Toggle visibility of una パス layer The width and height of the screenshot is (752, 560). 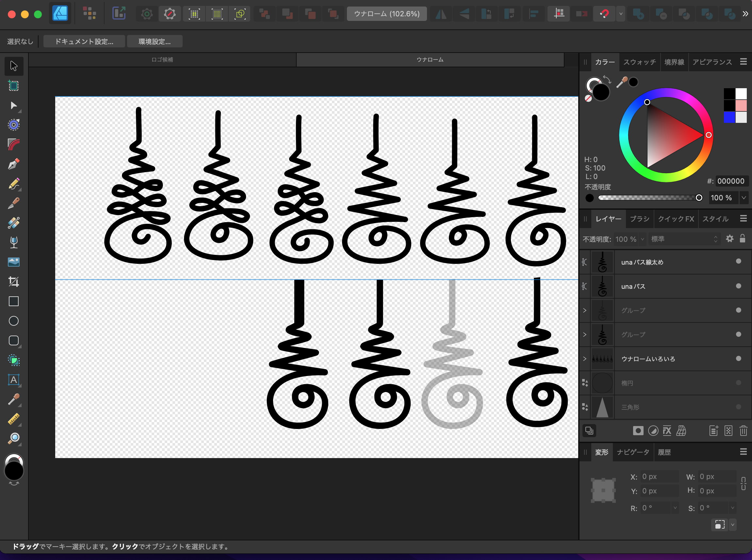(x=739, y=286)
